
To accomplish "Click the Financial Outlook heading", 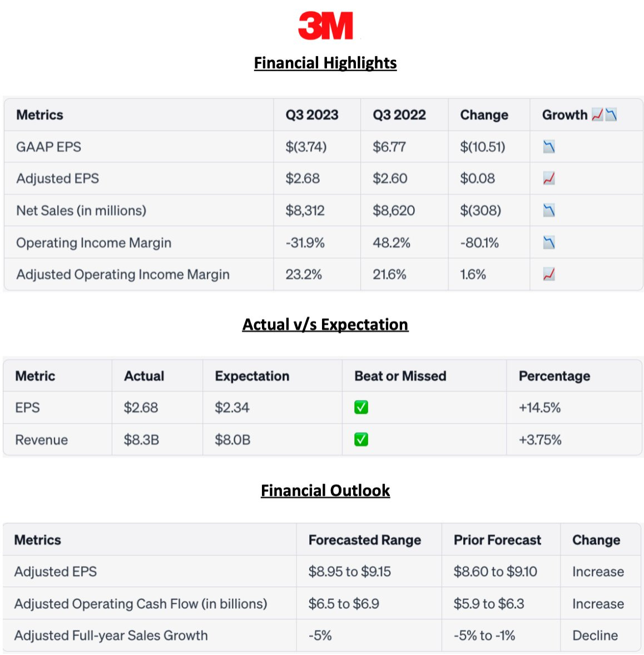I will tap(325, 490).
